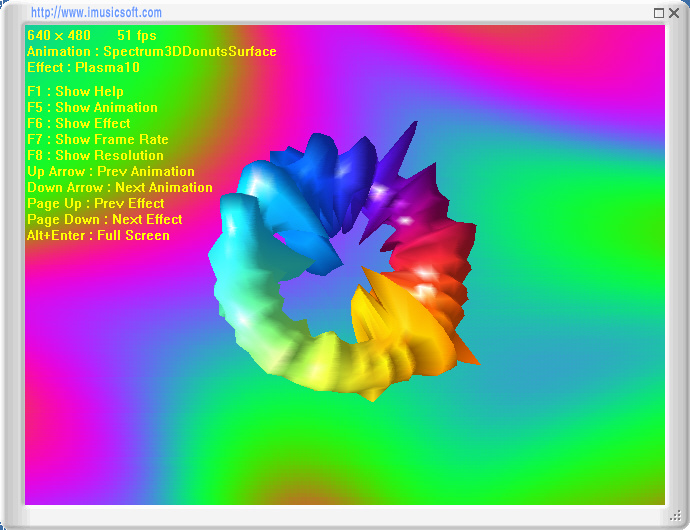
Task: Close the visualization window
Action: coord(674,13)
